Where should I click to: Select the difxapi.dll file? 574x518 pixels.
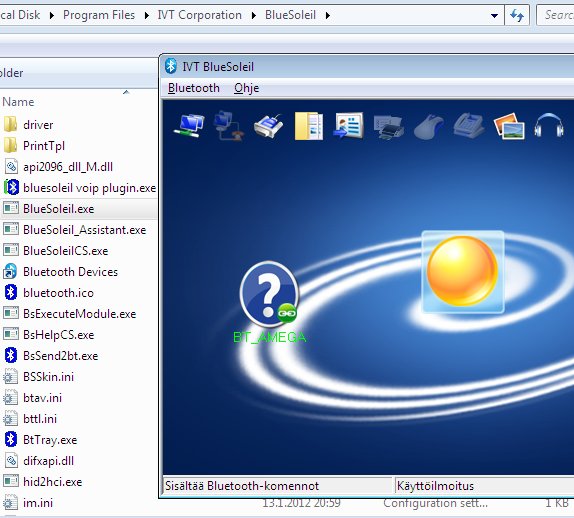(x=48, y=461)
